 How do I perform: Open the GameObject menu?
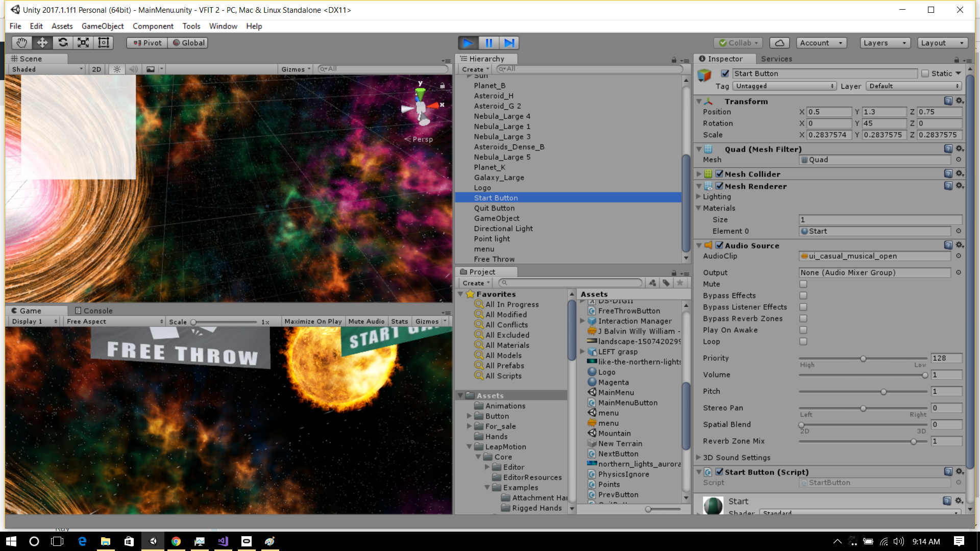[102, 26]
